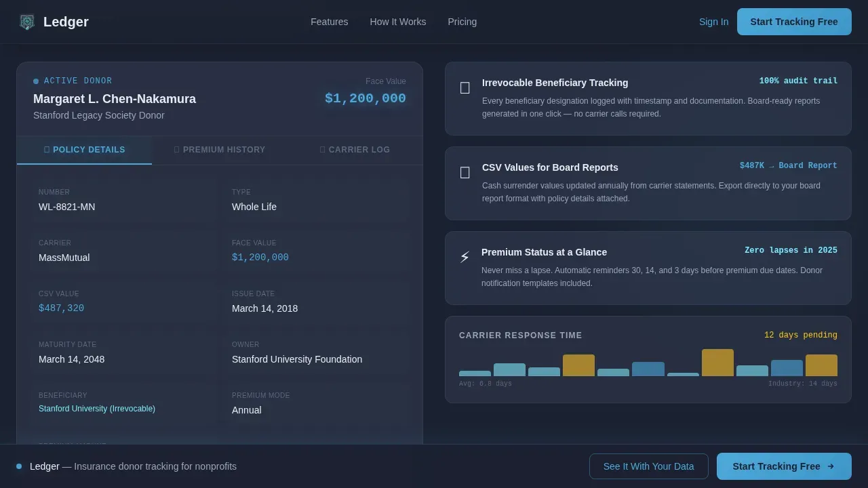The width and height of the screenshot is (868, 488).
Task: Click the MassMutual carrier value
Action: click(64, 258)
